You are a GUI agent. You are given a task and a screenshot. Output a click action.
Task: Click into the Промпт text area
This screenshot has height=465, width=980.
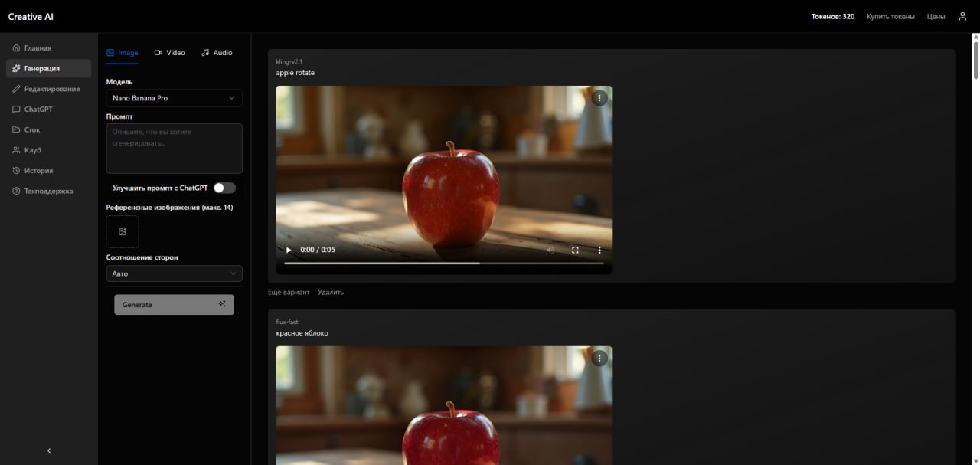click(174, 149)
